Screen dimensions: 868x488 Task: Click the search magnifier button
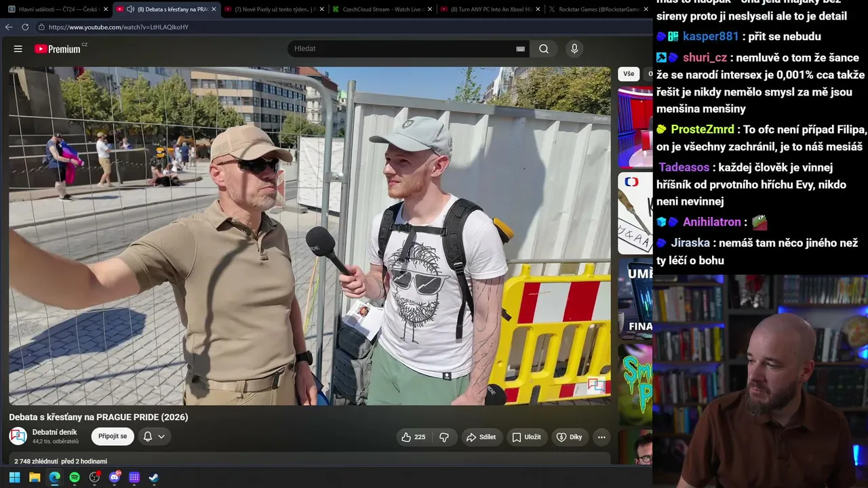pos(544,49)
